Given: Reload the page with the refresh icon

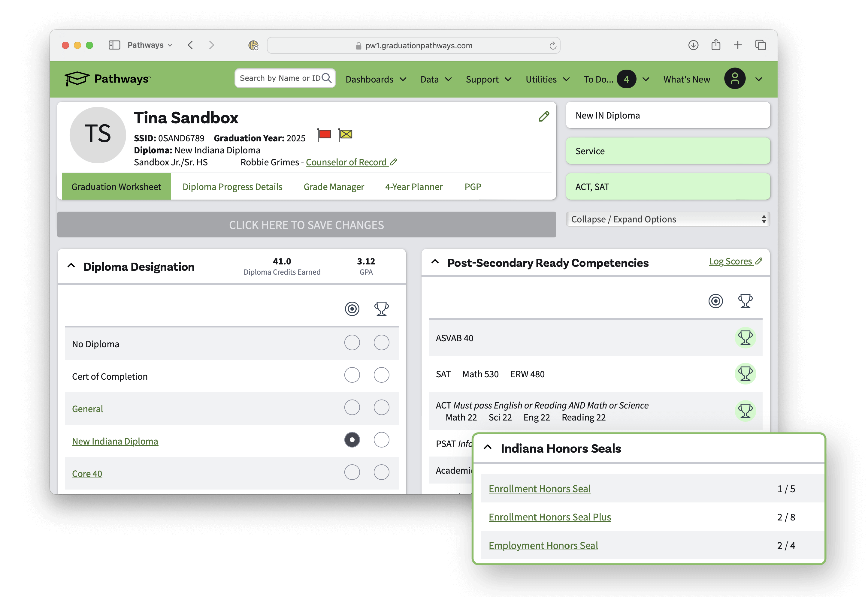Looking at the screenshot, I should point(553,46).
